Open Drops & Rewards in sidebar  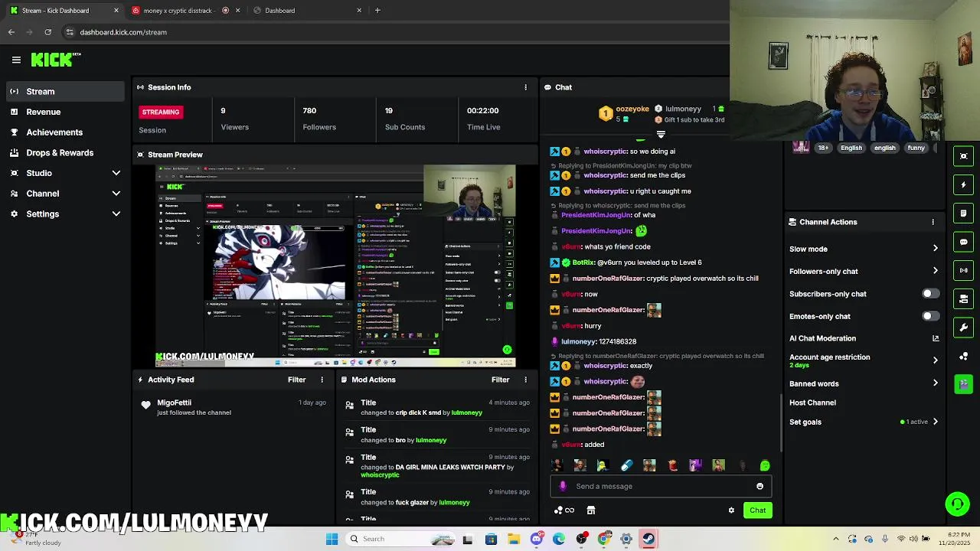pyautogui.click(x=65, y=153)
